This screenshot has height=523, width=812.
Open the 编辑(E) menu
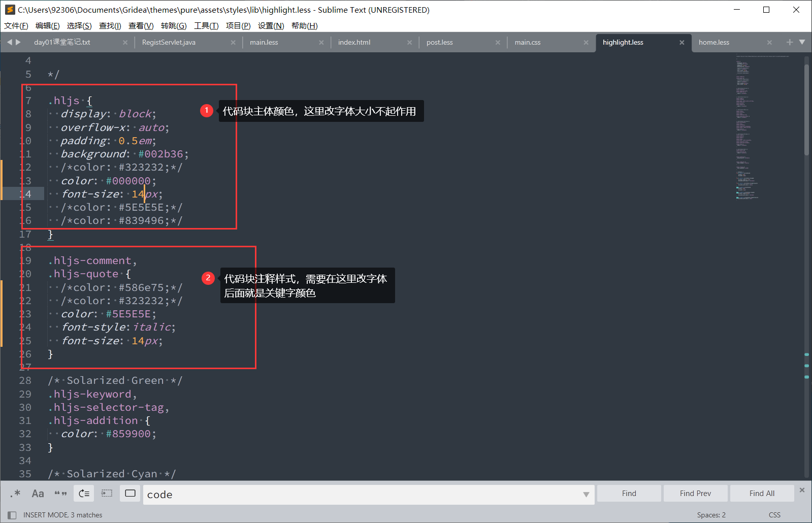[48, 26]
